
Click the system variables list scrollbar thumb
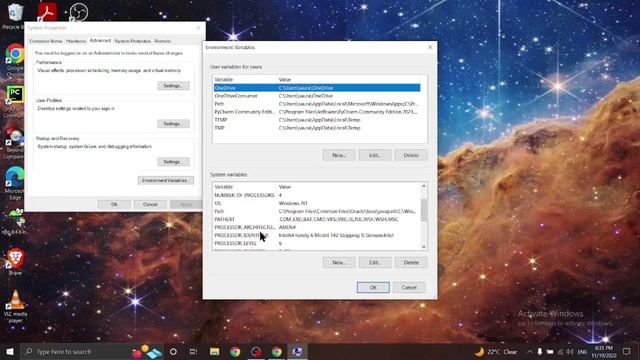point(424,210)
